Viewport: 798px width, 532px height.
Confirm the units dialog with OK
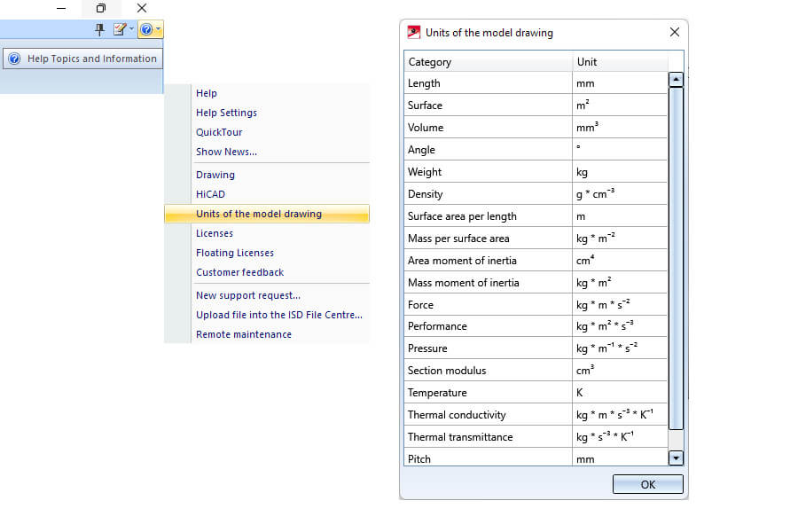tap(647, 484)
